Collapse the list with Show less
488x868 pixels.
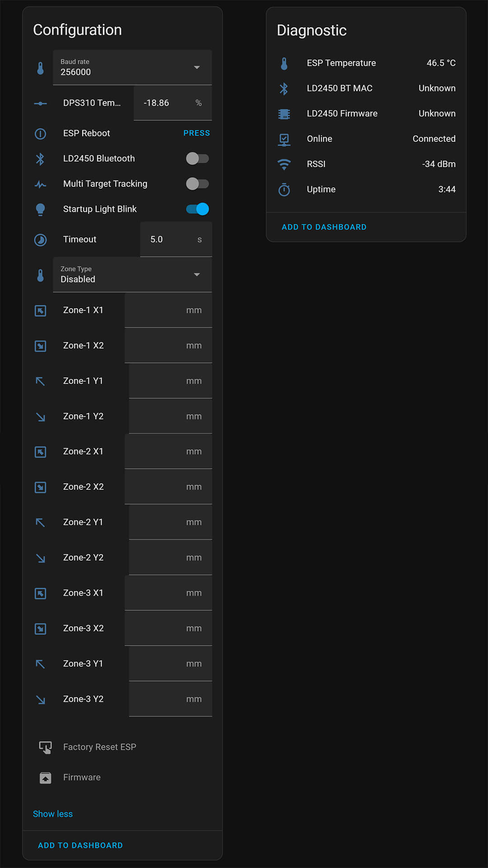53,814
